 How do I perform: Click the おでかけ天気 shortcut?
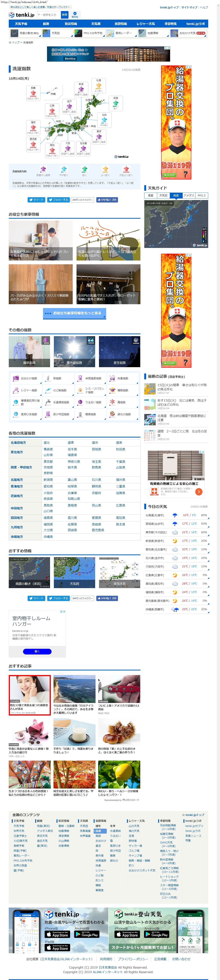tap(188, 33)
